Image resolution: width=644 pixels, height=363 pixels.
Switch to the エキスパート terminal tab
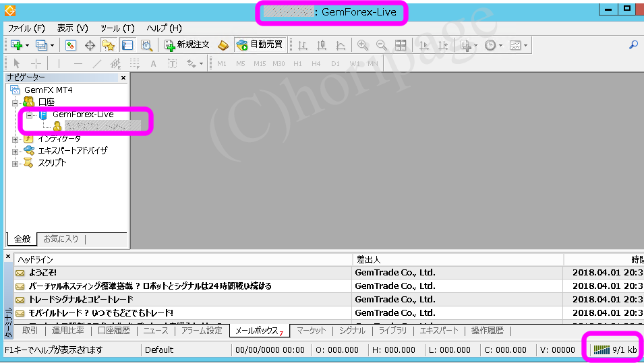(438, 331)
